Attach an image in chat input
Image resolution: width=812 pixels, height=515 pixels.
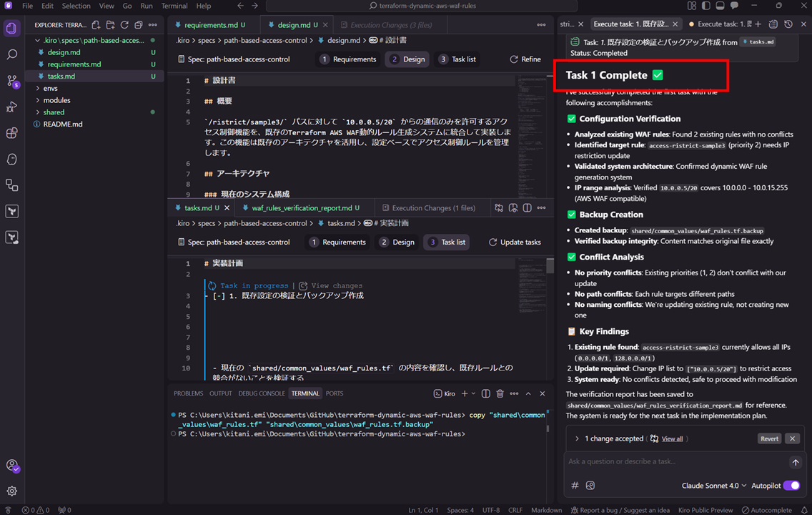click(590, 486)
